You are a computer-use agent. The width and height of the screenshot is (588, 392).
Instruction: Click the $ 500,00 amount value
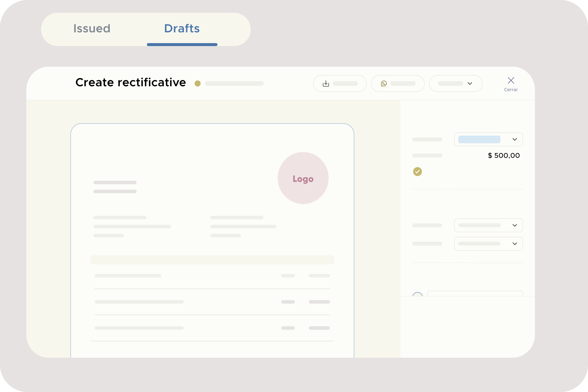coord(503,155)
